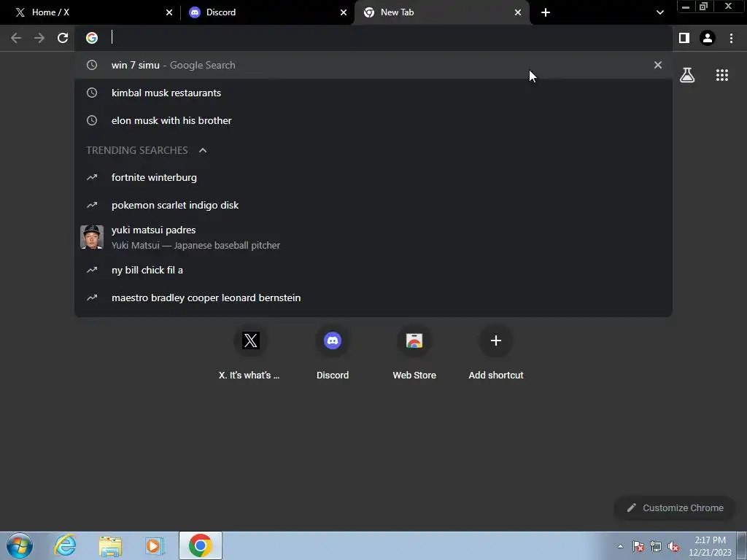Screen dimensions: 747x560
Task: Close the Discord tab
Action: pos(344,12)
